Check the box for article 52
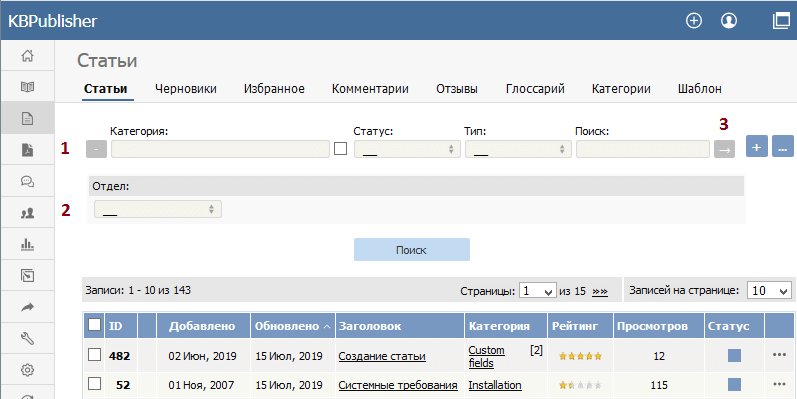This screenshot has width=797, height=399. (95, 385)
